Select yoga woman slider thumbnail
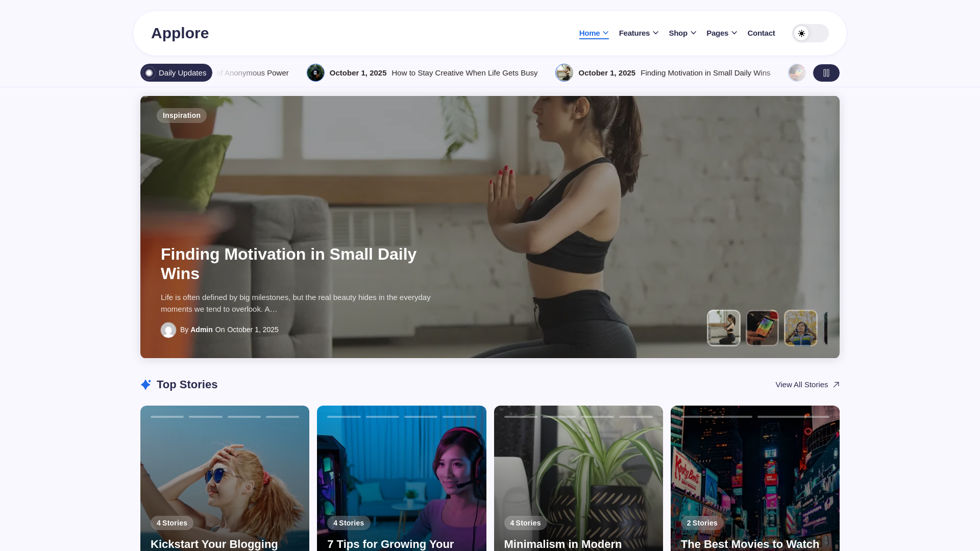The image size is (980, 551). pos(723,328)
